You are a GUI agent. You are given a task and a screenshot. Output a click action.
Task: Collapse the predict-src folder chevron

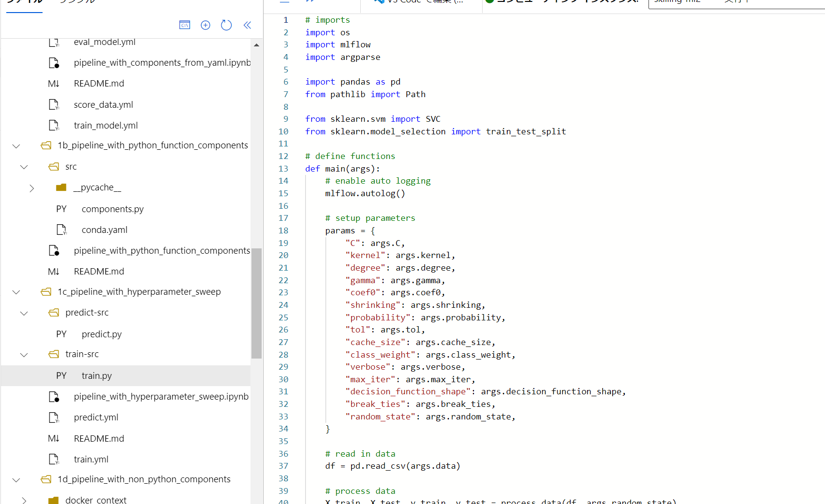click(24, 313)
